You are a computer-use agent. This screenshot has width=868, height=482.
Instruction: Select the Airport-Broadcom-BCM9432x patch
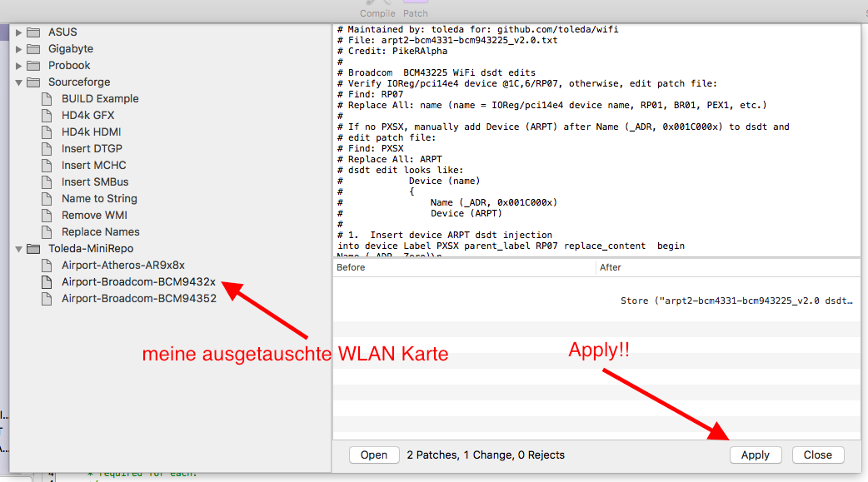[x=139, y=281]
